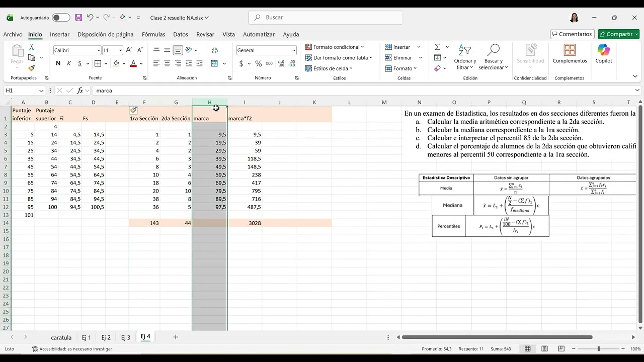Click the Compartir button
This screenshot has width=644, height=362.
(619, 34)
